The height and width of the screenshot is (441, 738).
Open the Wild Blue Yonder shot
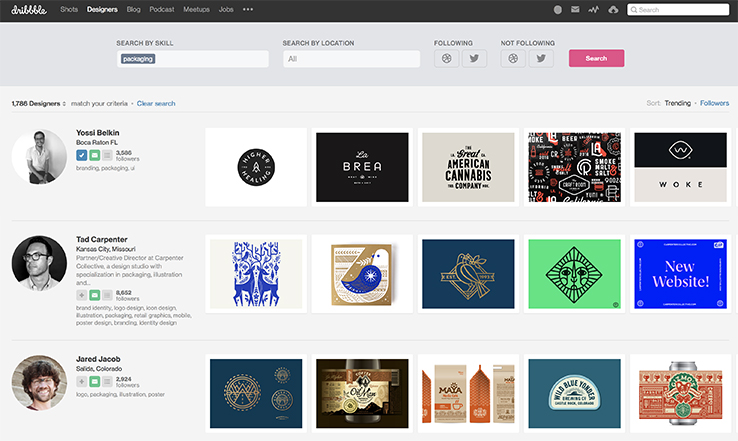574,393
